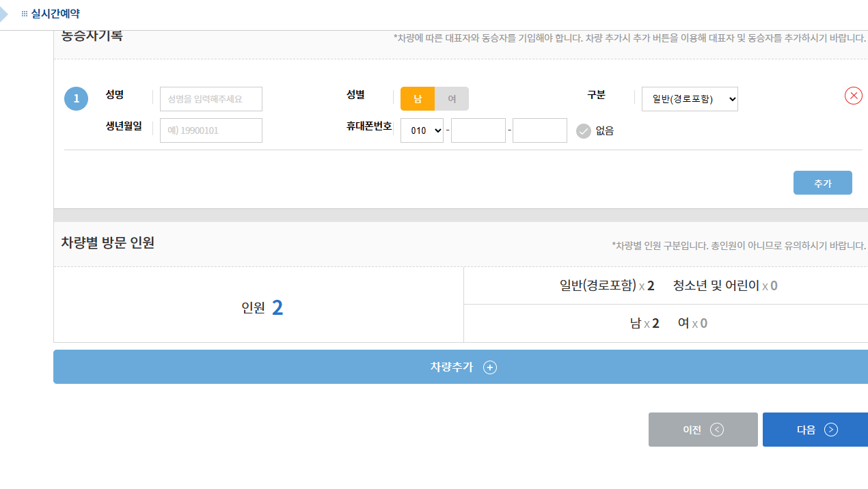The width and height of the screenshot is (868, 489).
Task: Select 여 as the gender
Action: pos(452,98)
